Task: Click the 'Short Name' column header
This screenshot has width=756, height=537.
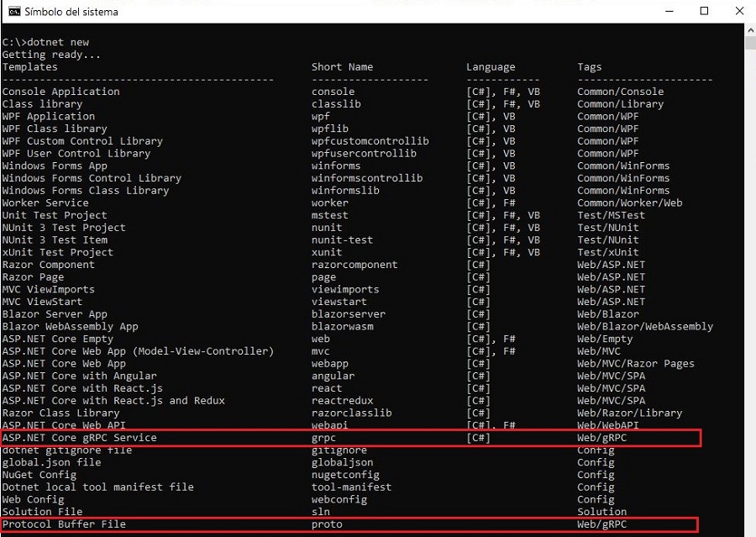Action: 343,66
